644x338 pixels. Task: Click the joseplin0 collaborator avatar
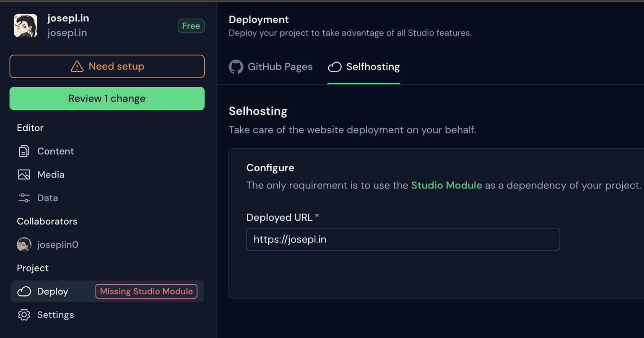click(x=24, y=245)
